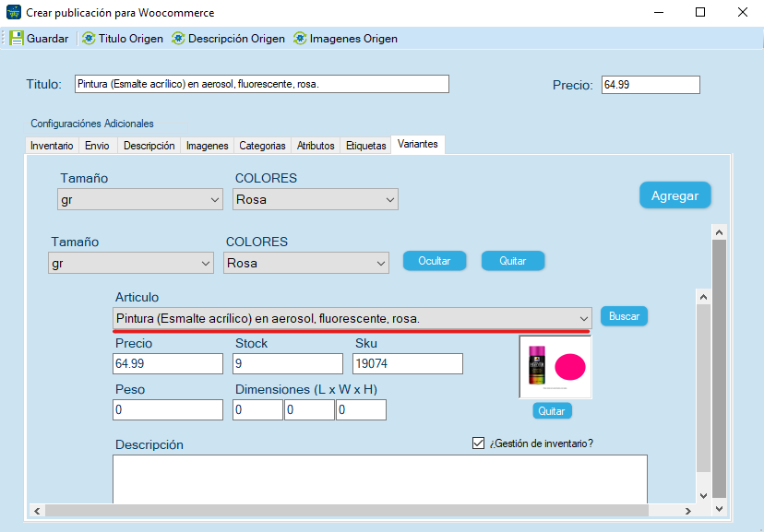This screenshot has height=532, width=764.
Task: Click the variant Descripción text area
Action: coord(380,479)
